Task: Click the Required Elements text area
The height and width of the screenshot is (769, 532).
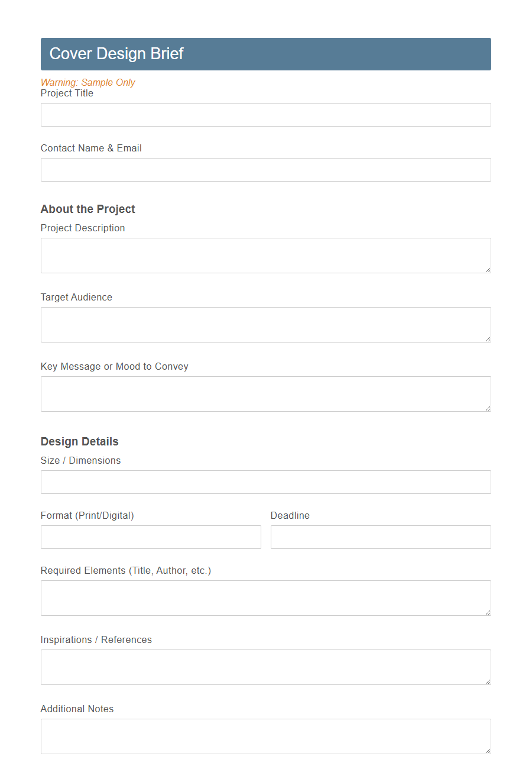Action: [x=265, y=597]
